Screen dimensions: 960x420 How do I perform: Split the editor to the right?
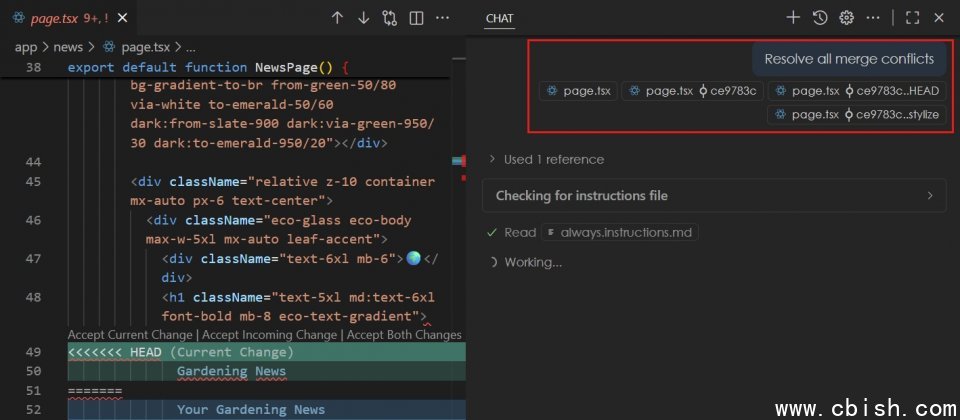[x=416, y=18]
